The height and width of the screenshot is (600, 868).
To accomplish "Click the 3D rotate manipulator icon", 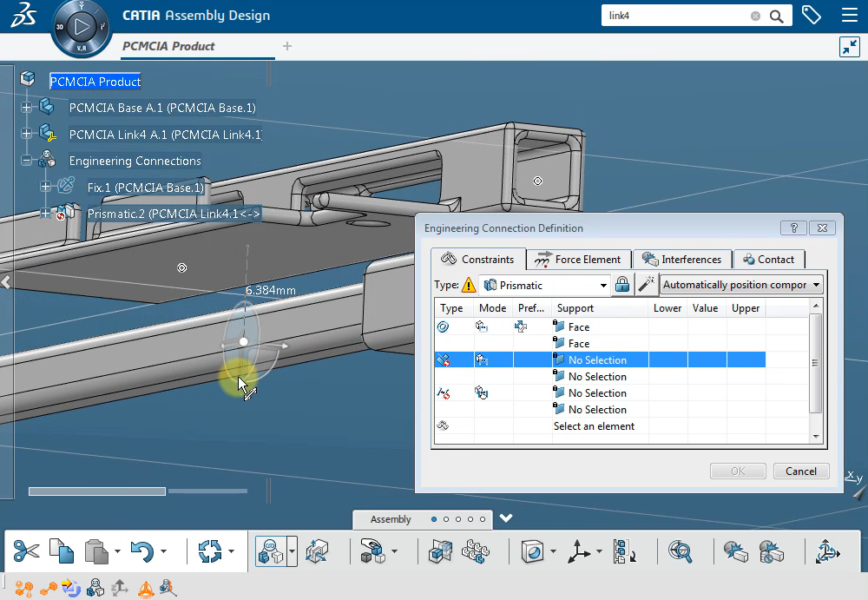I will pos(827,551).
